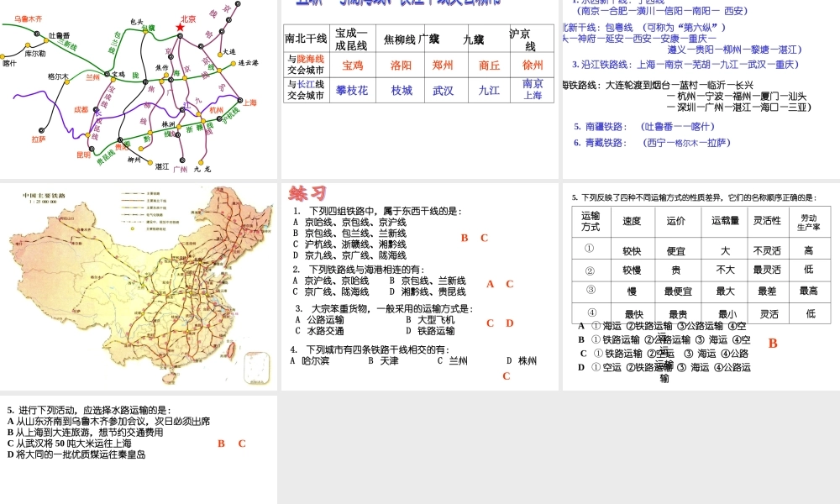
Task: Click the single red answer B beside transport options
Action: [773, 344]
